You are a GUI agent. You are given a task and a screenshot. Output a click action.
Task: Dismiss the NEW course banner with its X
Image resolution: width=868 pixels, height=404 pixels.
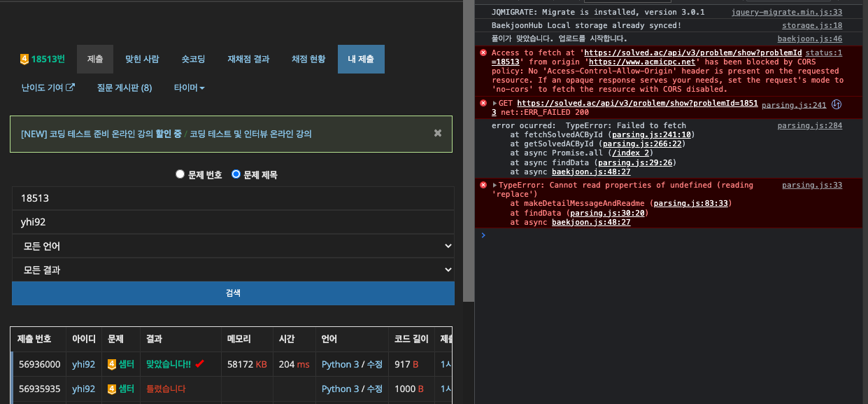click(x=438, y=132)
